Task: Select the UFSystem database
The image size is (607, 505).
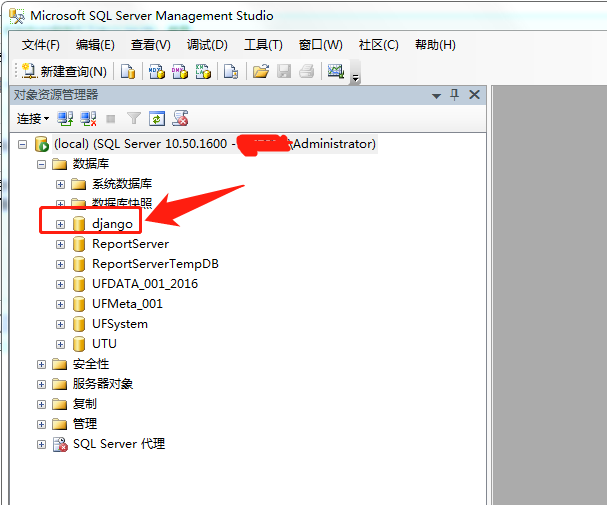Action: click(x=120, y=324)
